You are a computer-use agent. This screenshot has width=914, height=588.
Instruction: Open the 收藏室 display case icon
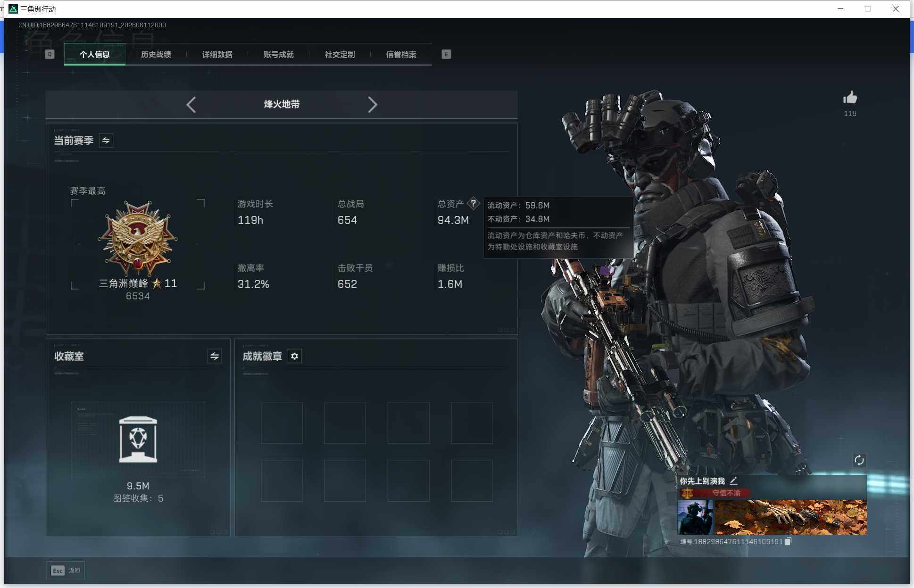138,439
